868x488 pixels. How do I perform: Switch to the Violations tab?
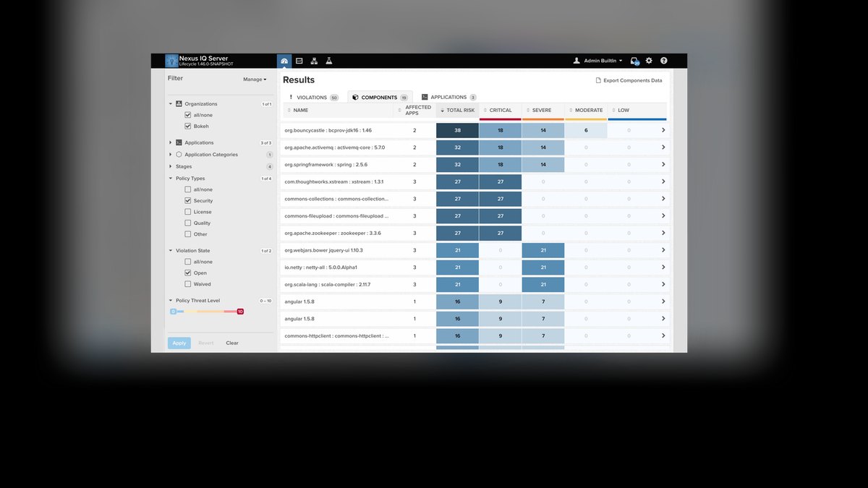313,97
